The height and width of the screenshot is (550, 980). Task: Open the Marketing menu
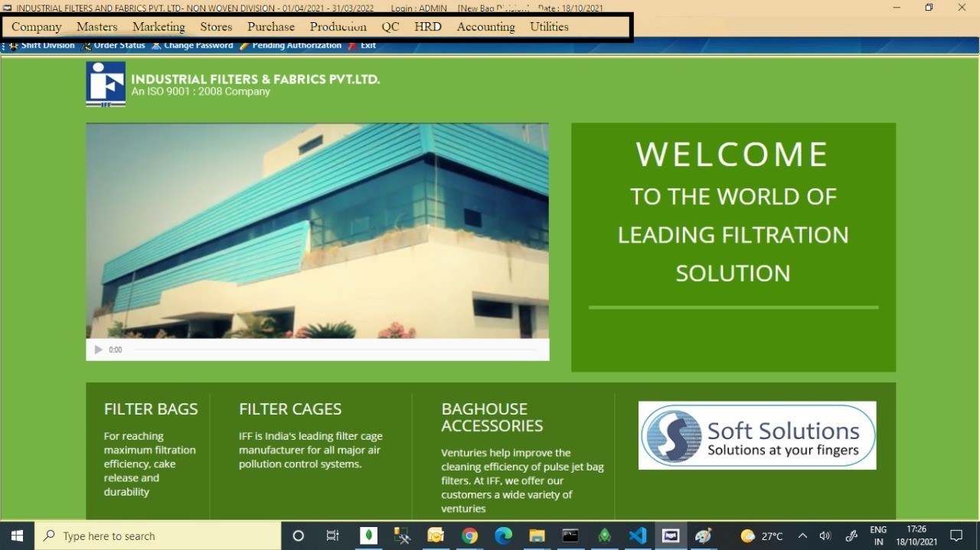[x=158, y=27]
